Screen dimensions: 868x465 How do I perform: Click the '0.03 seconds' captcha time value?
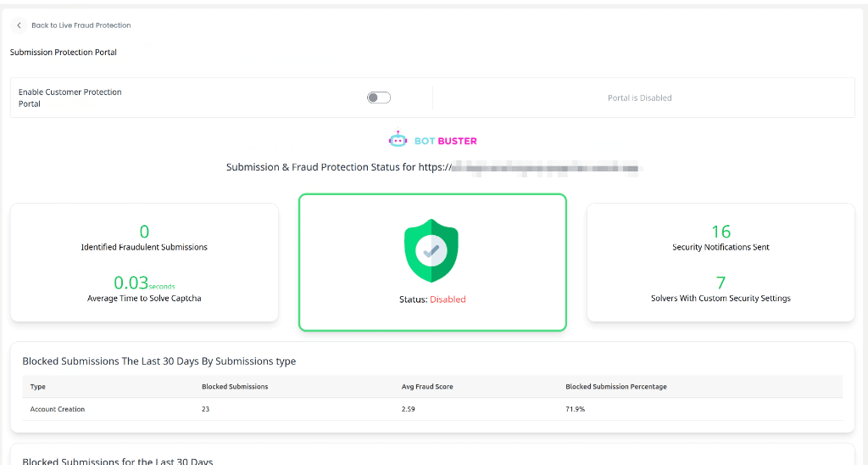pyautogui.click(x=144, y=283)
